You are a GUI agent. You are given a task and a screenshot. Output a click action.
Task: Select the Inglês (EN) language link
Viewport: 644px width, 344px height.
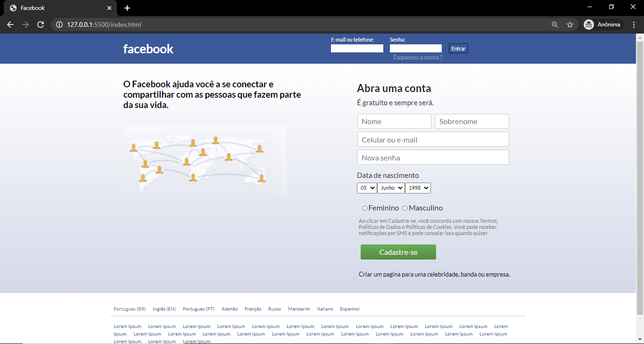[x=164, y=309]
